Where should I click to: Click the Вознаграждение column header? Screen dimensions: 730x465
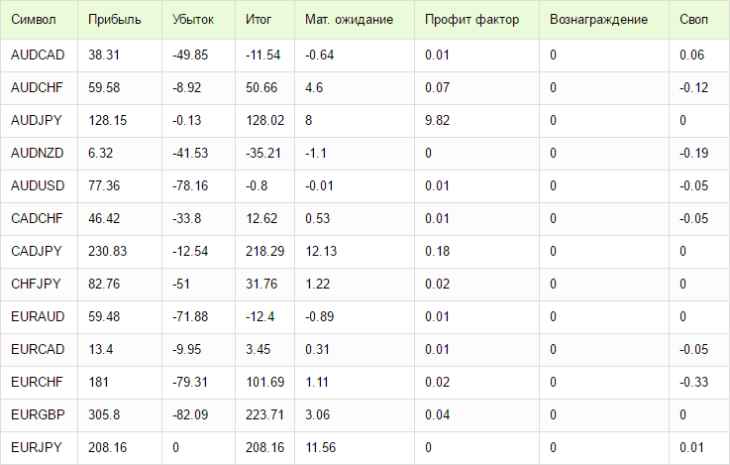point(598,20)
